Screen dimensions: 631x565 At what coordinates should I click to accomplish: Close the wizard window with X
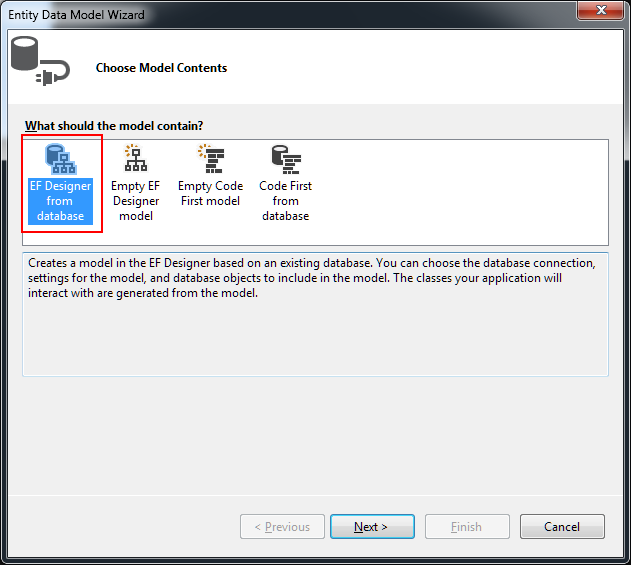click(600, 10)
